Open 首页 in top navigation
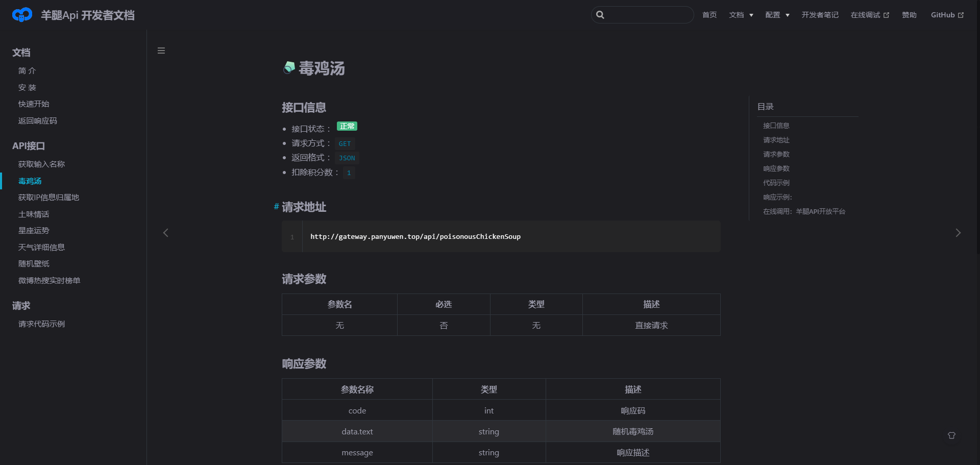This screenshot has width=980, height=465. [x=709, y=15]
